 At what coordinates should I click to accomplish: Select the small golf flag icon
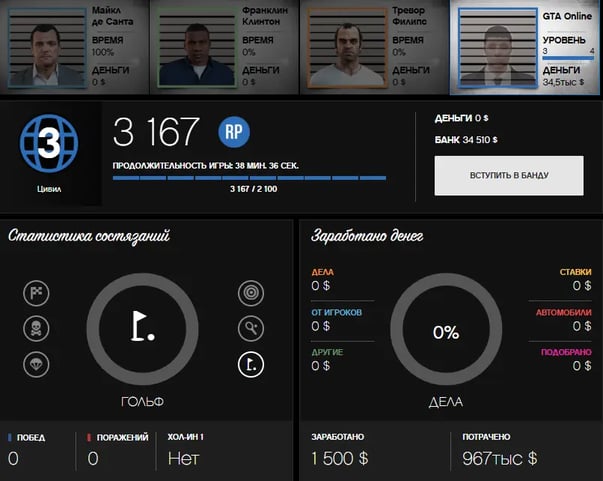tap(251, 365)
